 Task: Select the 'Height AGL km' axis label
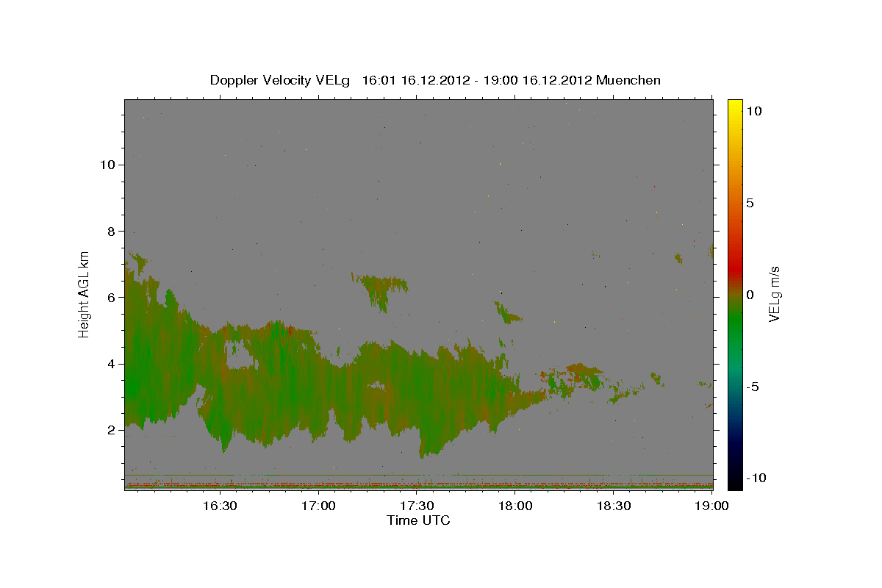pos(85,293)
